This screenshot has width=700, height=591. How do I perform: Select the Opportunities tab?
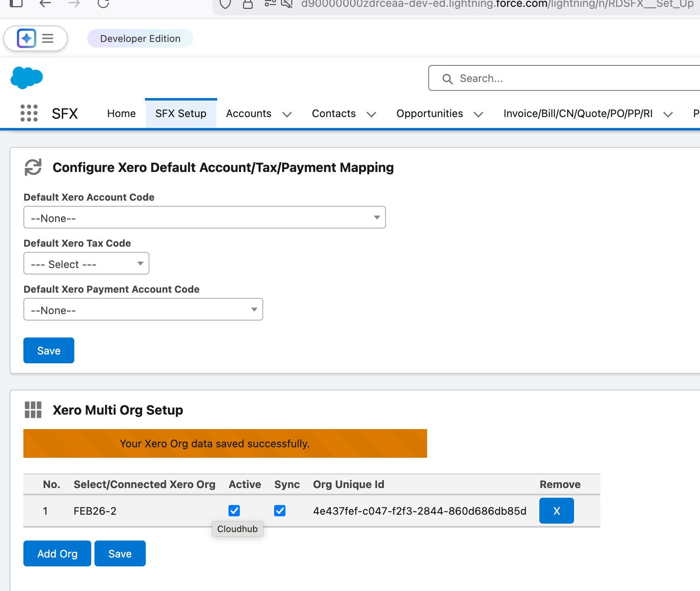pos(429,114)
